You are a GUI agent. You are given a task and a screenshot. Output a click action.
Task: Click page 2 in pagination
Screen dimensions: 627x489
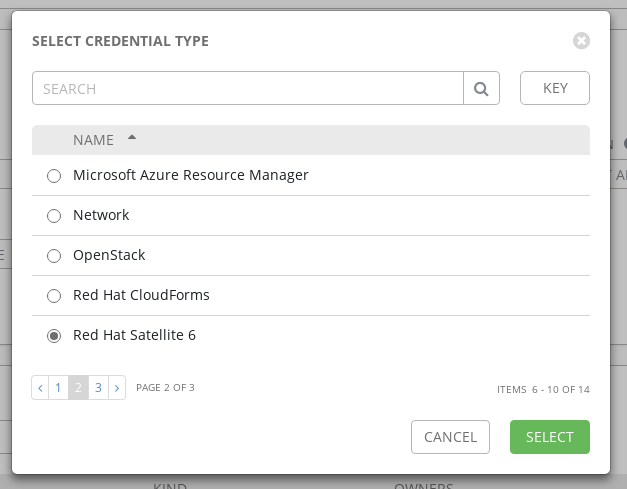(78, 387)
